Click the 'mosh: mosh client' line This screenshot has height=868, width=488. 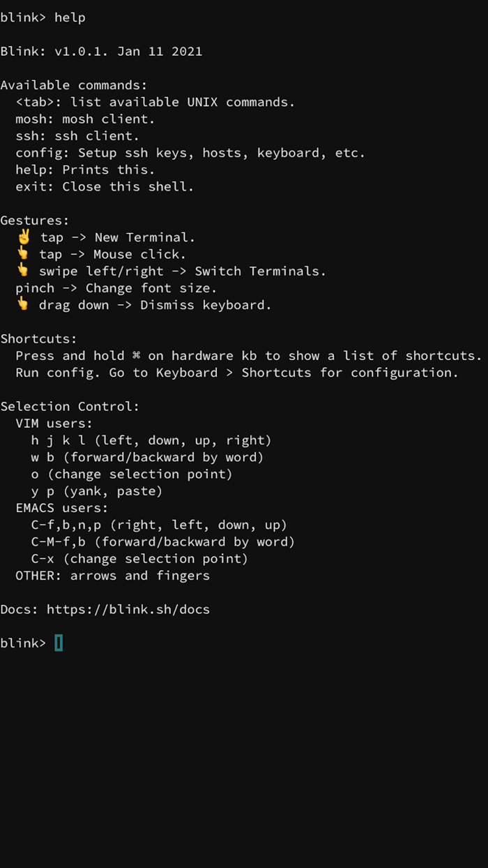click(x=85, y=119)
